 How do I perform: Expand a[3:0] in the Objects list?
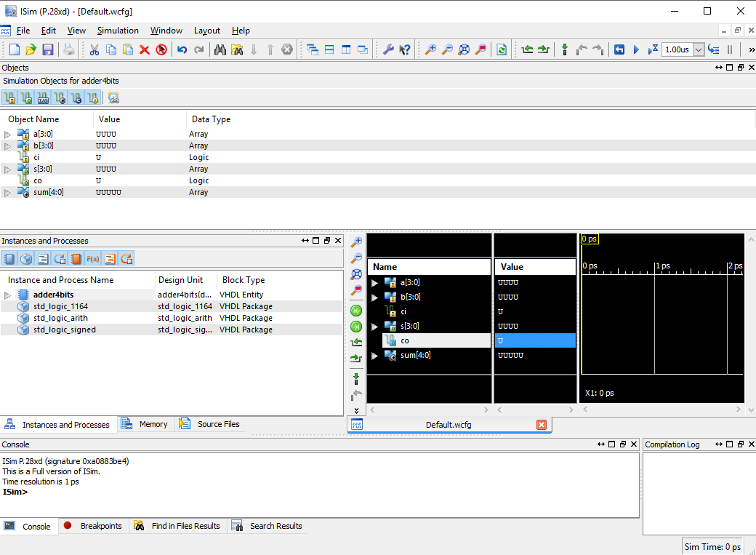[7, 135]
